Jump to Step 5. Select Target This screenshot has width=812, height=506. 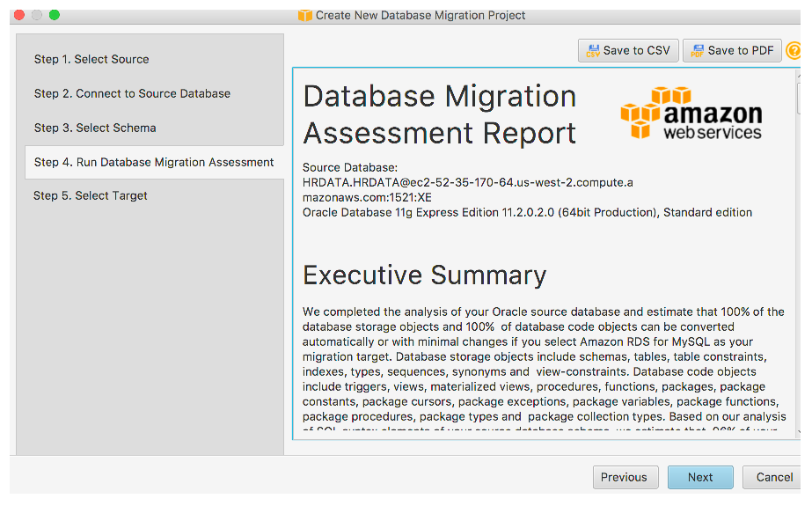(x=90, y=195)
